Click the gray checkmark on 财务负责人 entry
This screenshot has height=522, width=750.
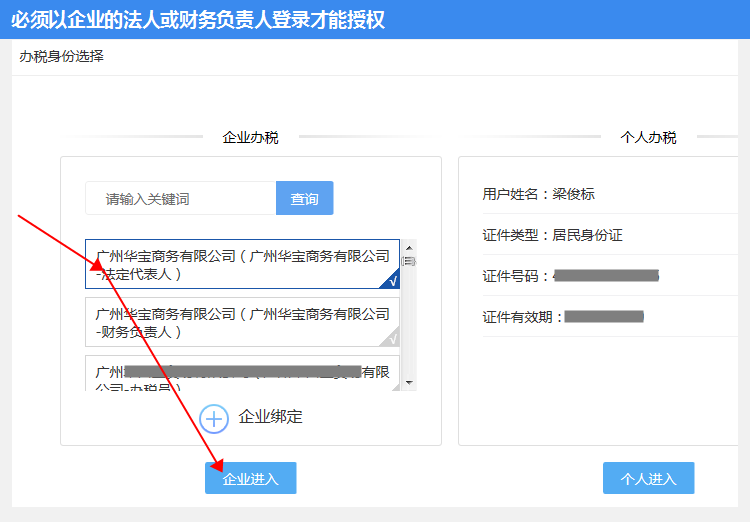392,338
